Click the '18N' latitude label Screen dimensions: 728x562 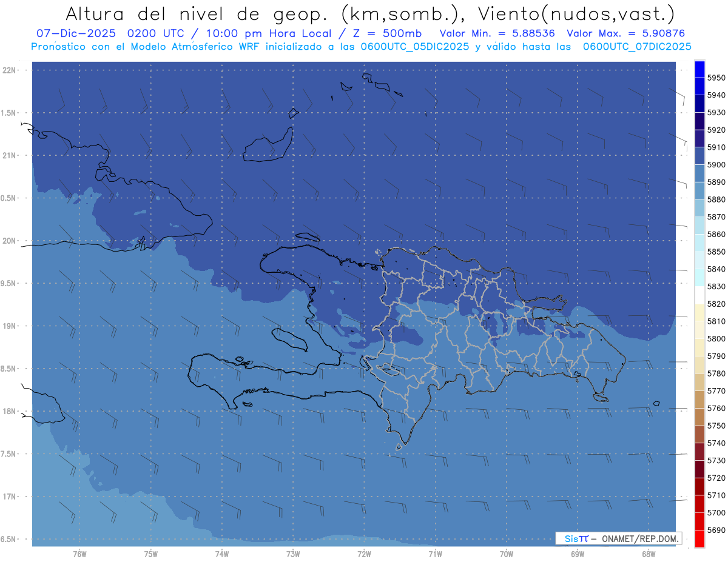tap(9, 412)
